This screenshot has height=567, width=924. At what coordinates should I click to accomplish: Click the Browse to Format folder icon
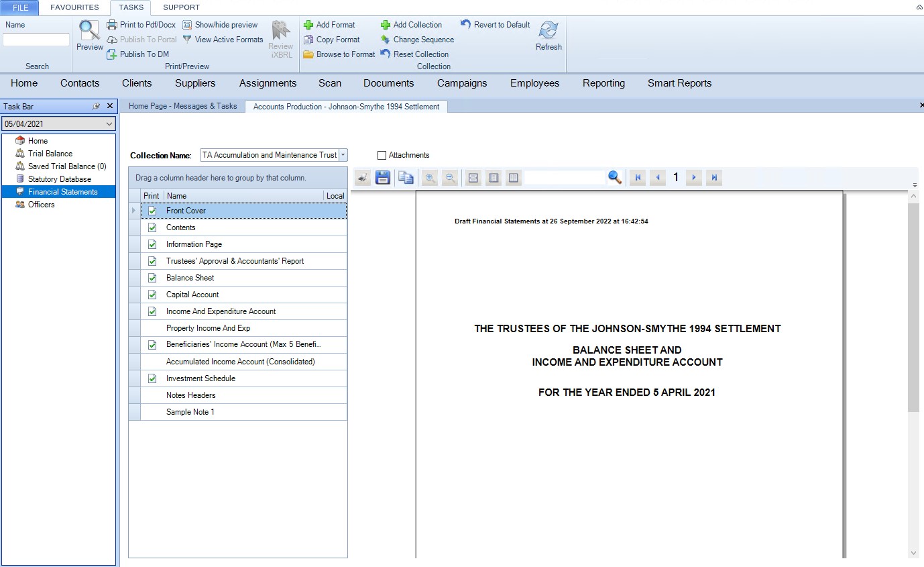[308, 54]
